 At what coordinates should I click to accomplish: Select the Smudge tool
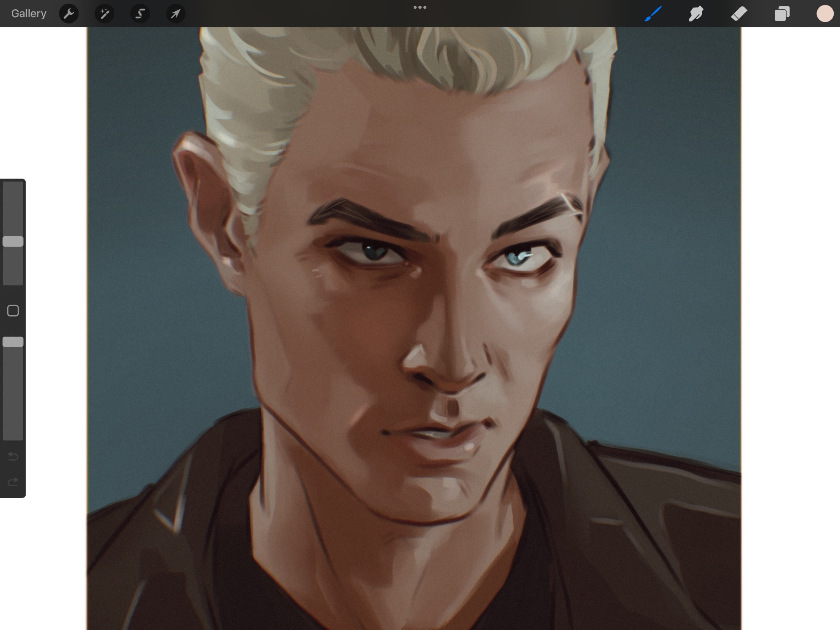(x=696, y=13)
